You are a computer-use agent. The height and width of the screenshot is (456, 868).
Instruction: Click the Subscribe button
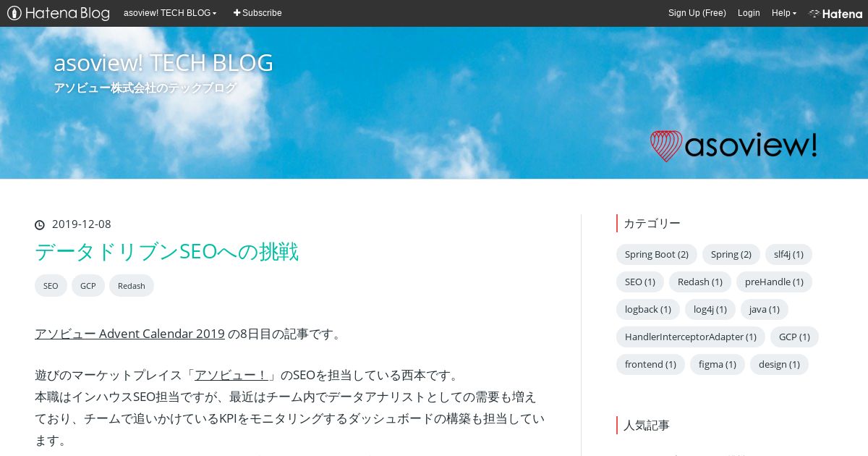258,13
